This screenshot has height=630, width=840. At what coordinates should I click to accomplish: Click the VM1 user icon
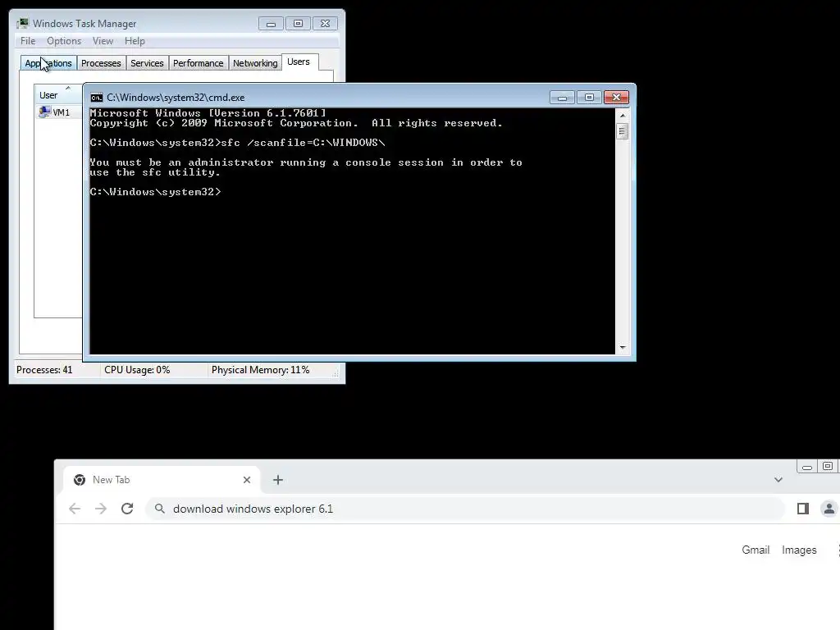[x=44, y=112]
